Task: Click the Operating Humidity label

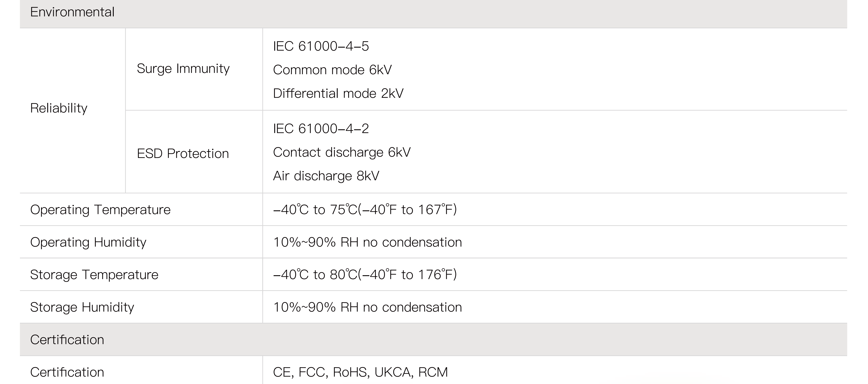Action: [88, 242]
